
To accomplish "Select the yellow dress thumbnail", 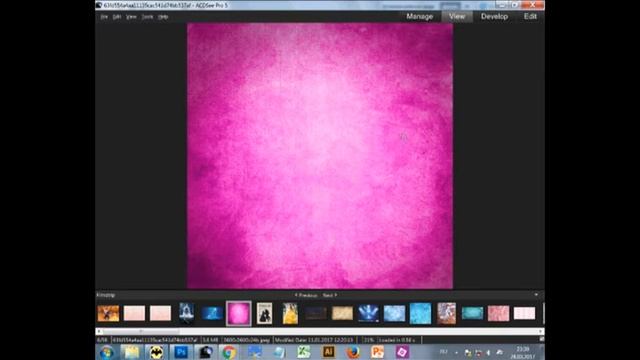I will pos(290,313).
